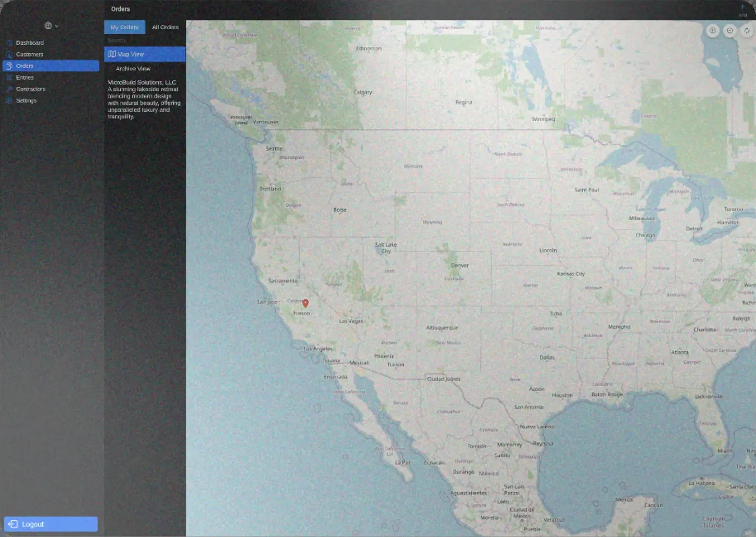Click the Portland label on the map
756x537 pixels.
pyautogui.click(x=270, y=189)
